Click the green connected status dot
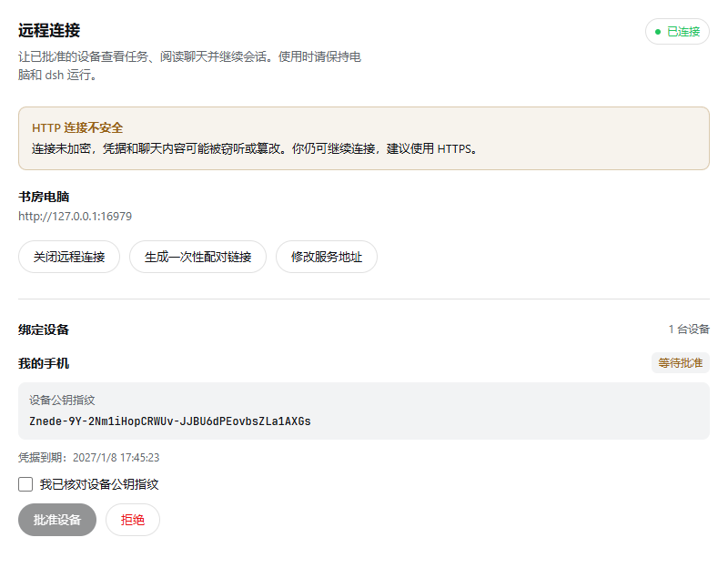The height and width of the screenshot is (568, 728). point(658,32)
